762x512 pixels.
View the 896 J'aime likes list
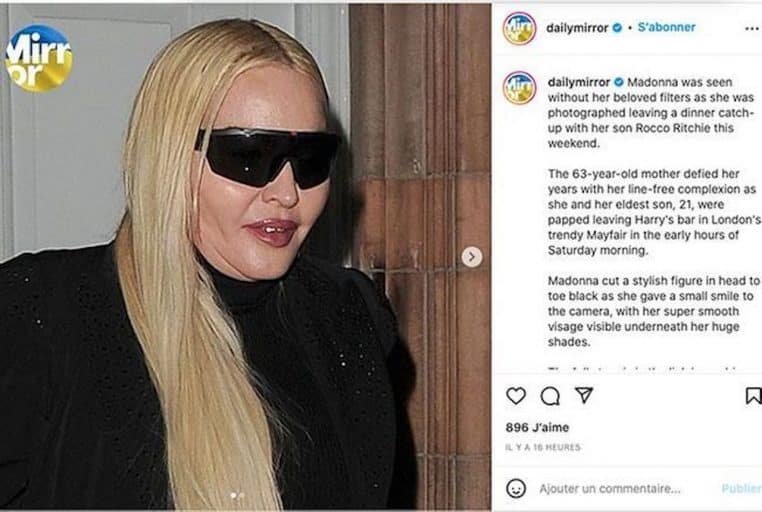537,427
